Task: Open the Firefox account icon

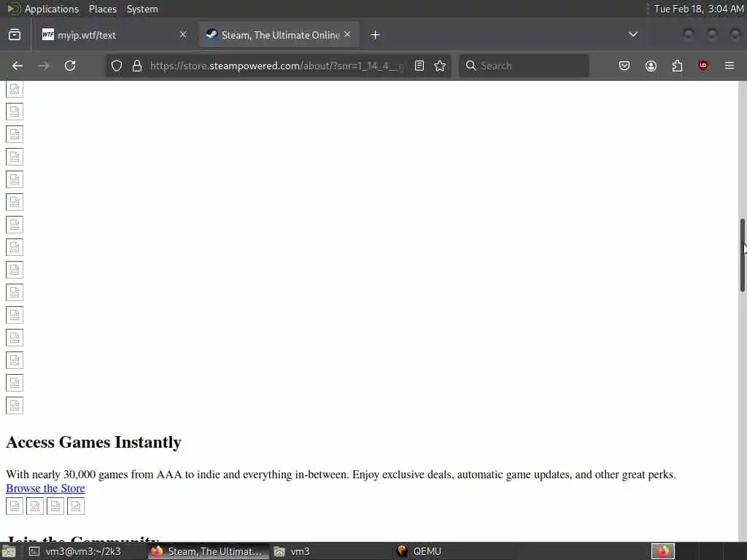Action: [651, 66]
